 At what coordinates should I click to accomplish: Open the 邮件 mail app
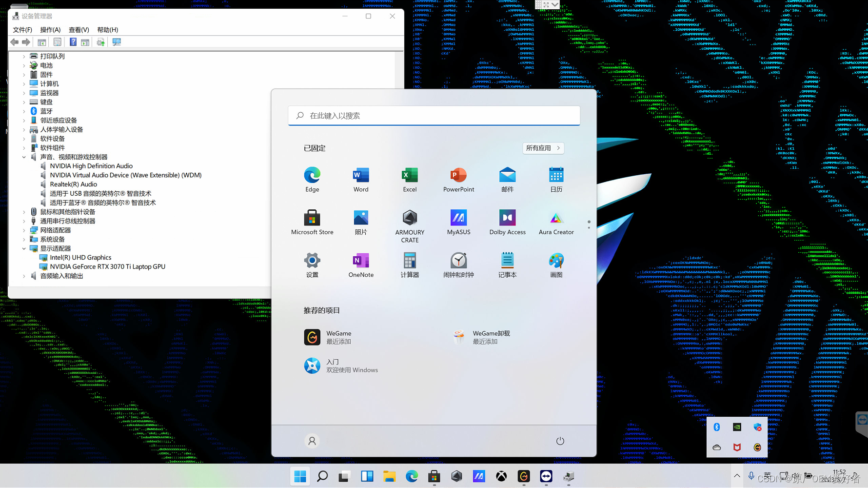(507, 180)
